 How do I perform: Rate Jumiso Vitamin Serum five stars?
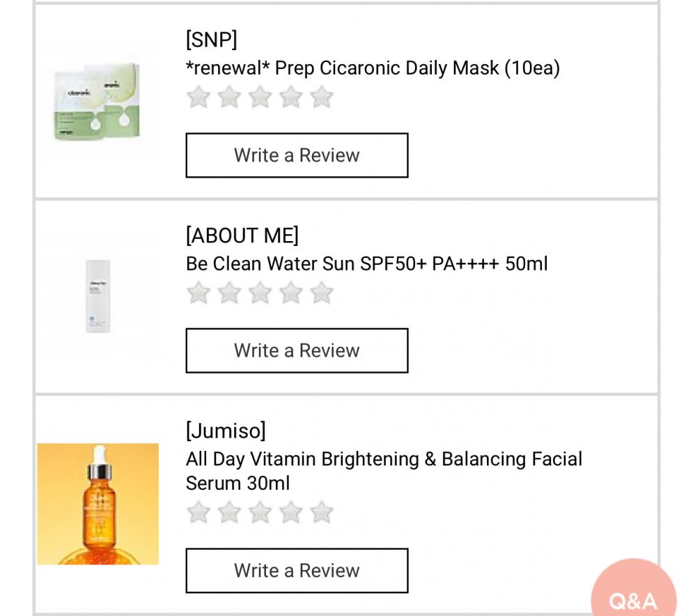coord(321,513)
